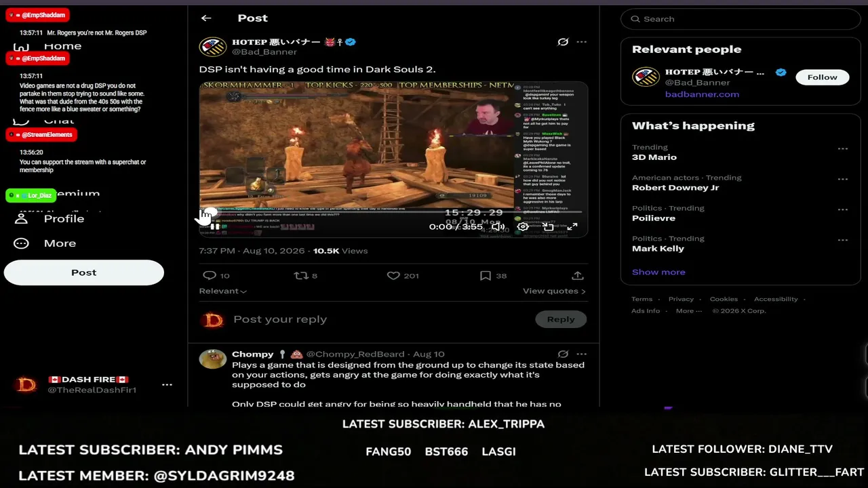Open more options for Poilievre trend

point(842,209)
